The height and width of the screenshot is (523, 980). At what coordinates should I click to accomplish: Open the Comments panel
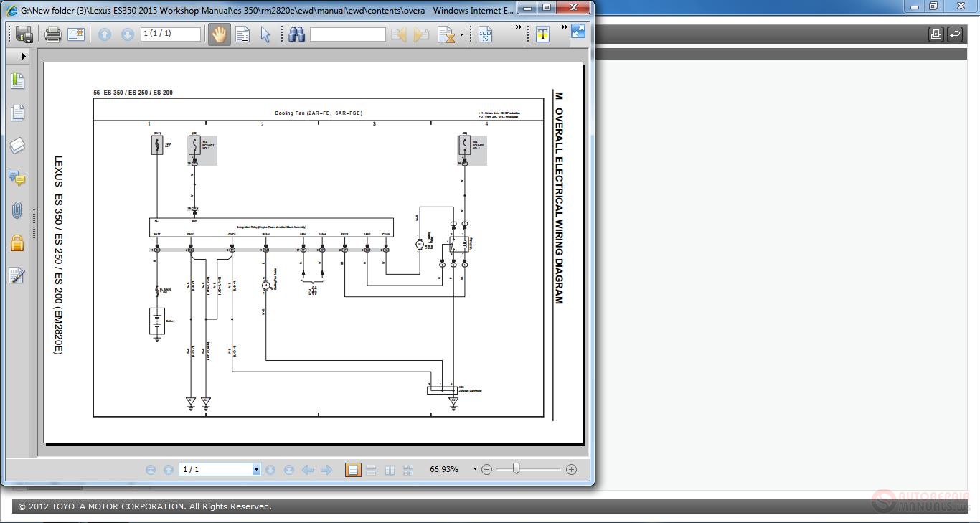(x=17, y=178)
